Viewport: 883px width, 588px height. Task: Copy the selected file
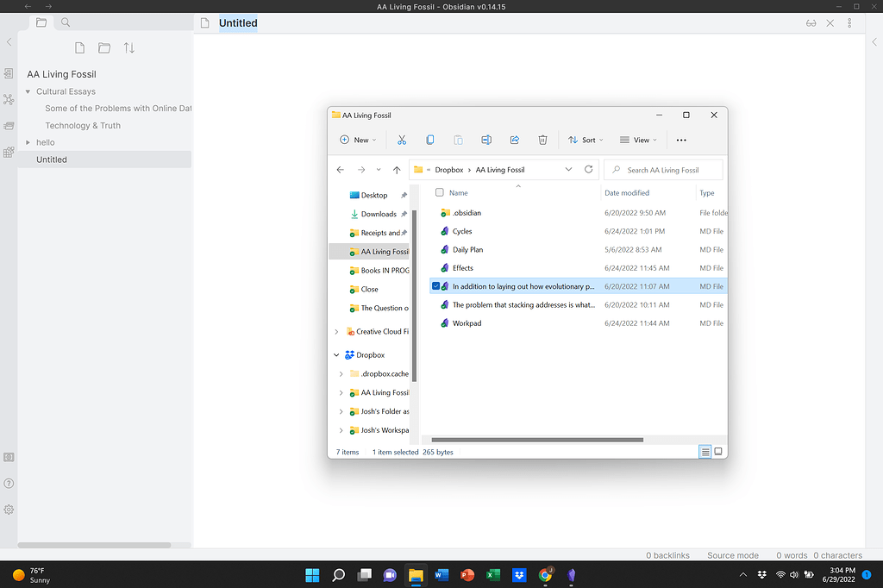pyautogui.click(x=429, y=139)
